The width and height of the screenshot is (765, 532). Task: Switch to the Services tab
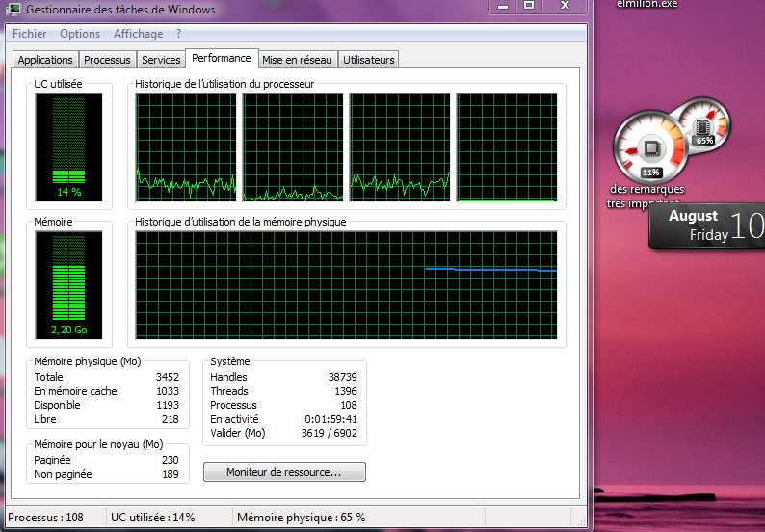[161, 60]
